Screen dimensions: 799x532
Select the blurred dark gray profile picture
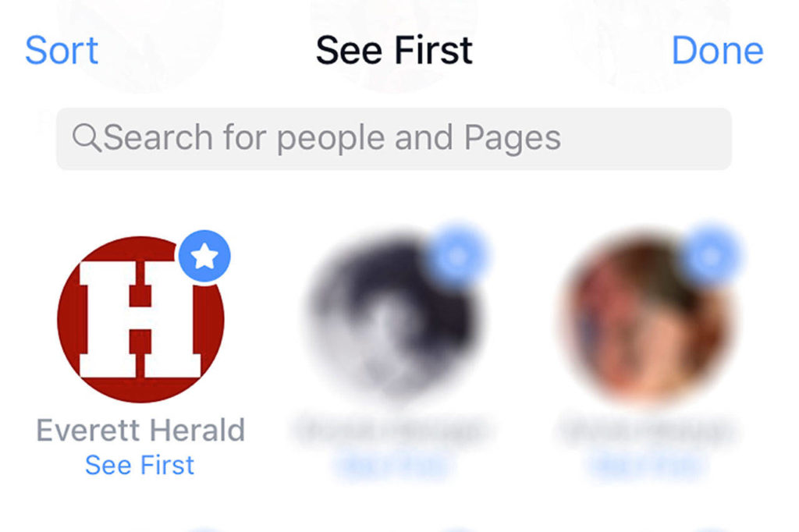394,320
